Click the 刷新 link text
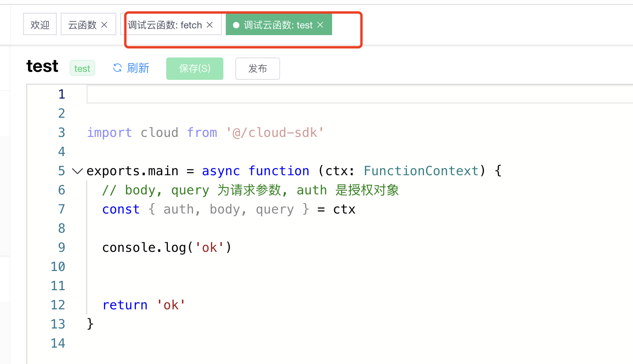The height and width of the screenshot is (364, 633). pyautogui.click(x=138, y=68)
